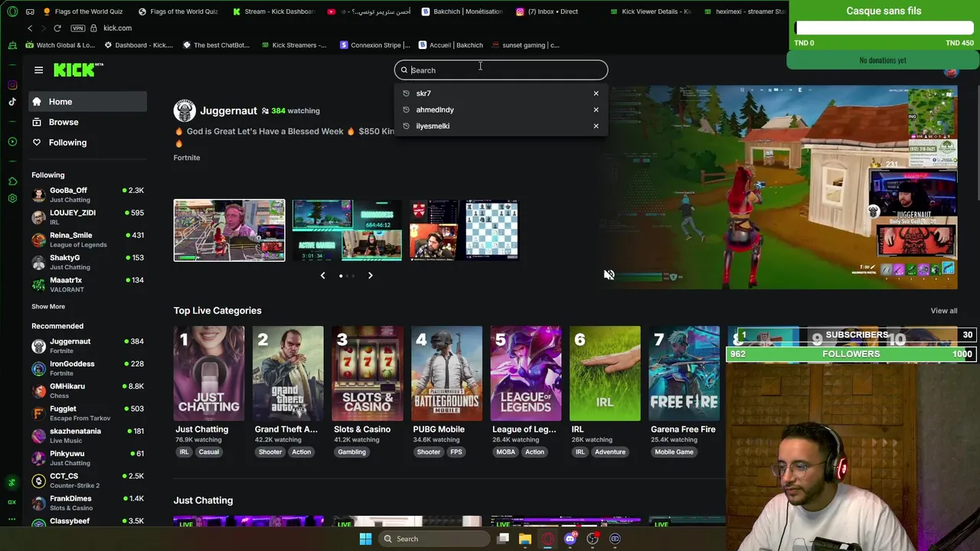980x551 pixels.
Task: Remove skr7 from recent searches
Action: 596,93
